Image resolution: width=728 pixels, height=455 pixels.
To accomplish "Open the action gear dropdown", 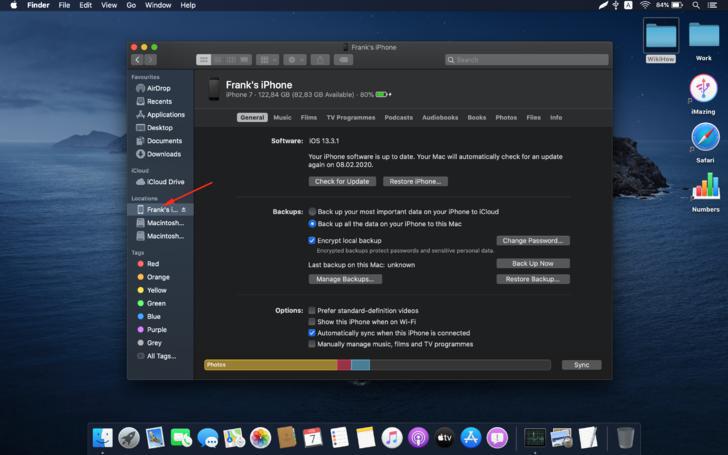I will 295,60.
